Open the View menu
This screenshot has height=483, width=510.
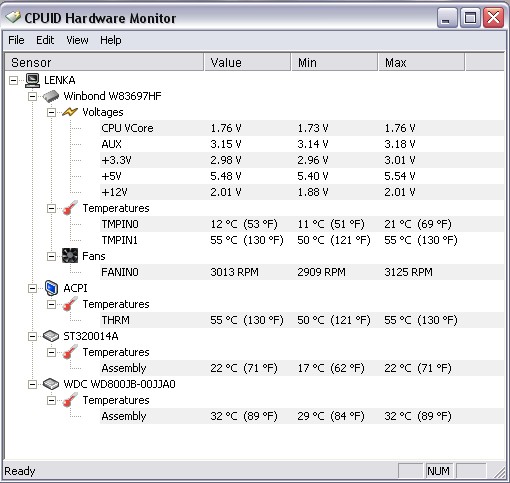(x=77, y=40)
